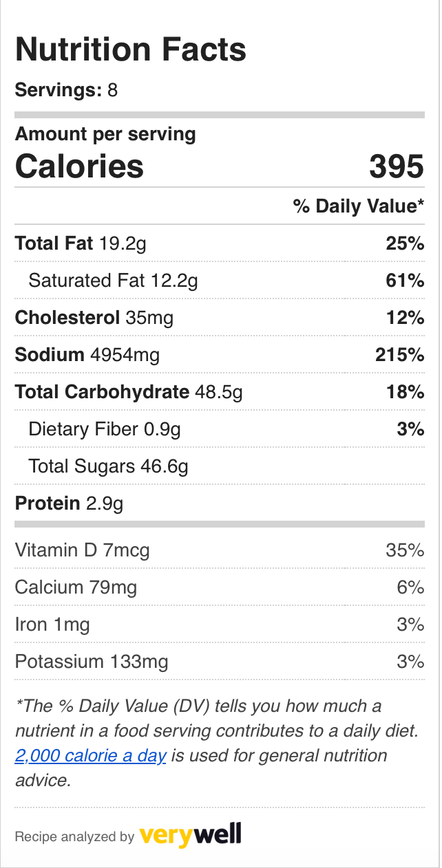Click the Recipe analyzed by text
442x868 pixels.
pyautogui.click(x=74, y=837)
